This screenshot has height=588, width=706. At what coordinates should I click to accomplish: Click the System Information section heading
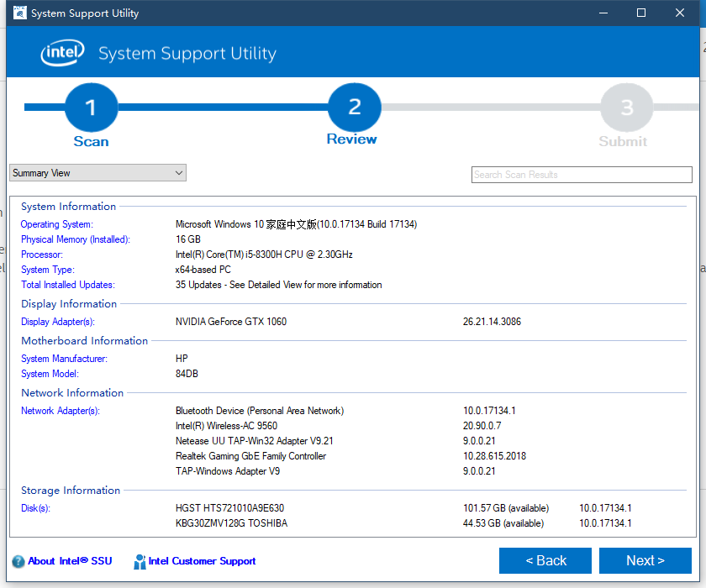tap(68, 207)
